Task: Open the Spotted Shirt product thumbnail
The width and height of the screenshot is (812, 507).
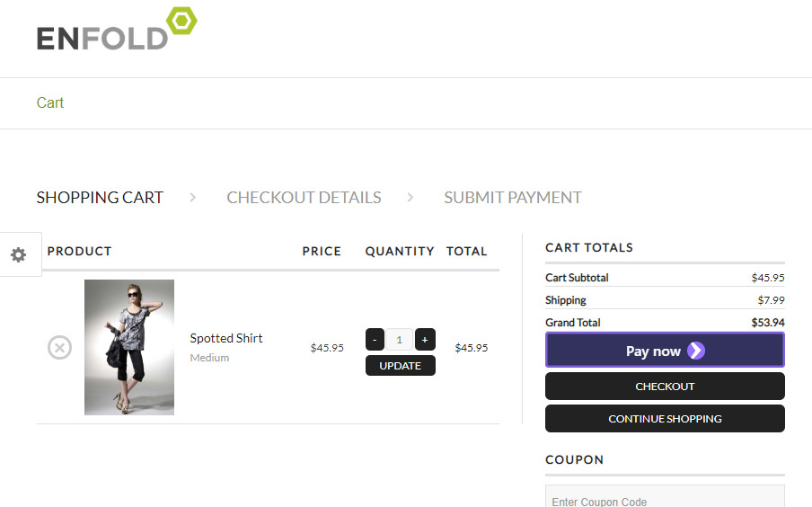Action: tap(129, 347)
